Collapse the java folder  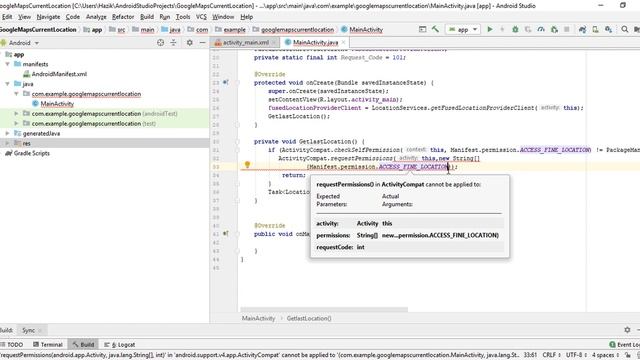[x=7, y=84]
